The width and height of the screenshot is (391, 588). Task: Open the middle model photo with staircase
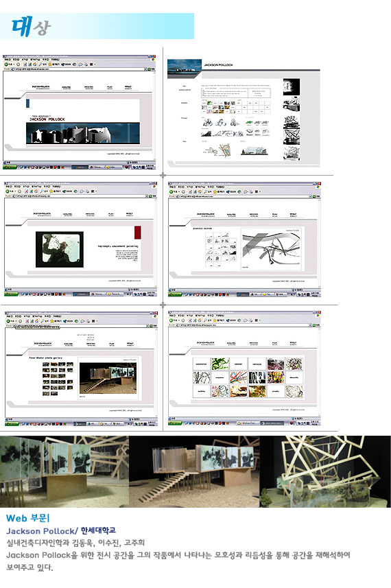point(194,471)
